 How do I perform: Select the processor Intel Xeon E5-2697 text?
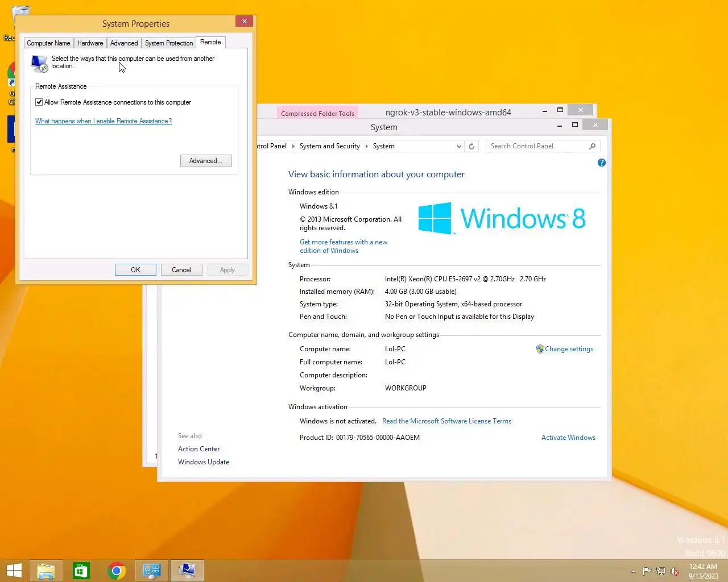pyautogui.click(x=465, y=279)
